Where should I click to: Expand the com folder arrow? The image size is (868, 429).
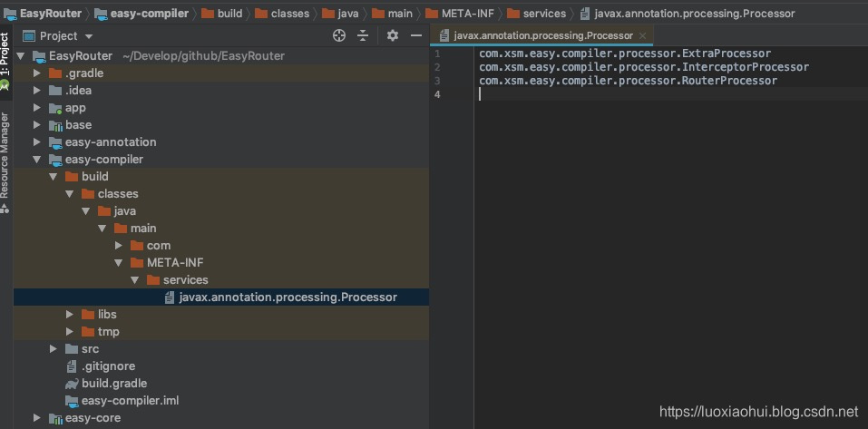[x=119, y=245]
